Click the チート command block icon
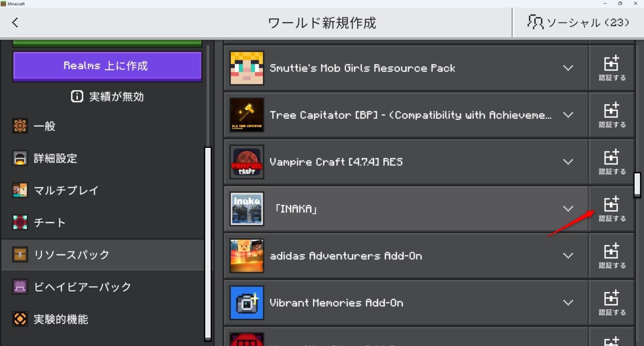This screenshot has width=644, height=346. tap(20, 223)
